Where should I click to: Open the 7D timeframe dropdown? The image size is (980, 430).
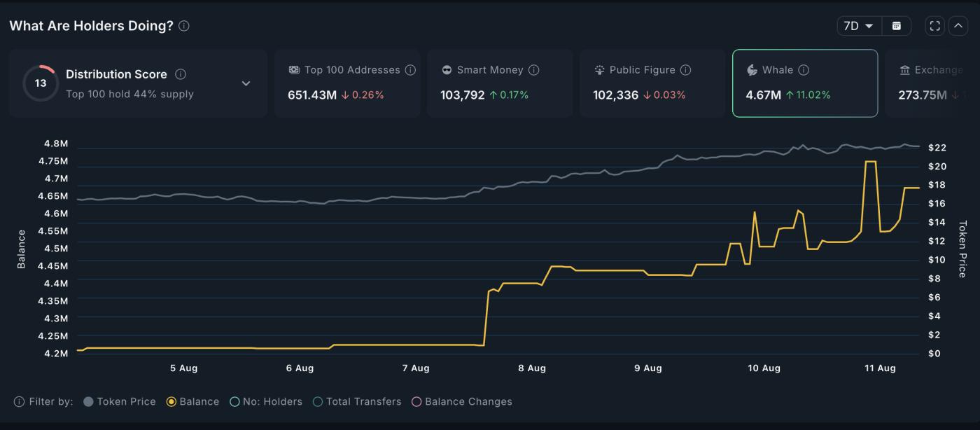click(x=859, y=25)
